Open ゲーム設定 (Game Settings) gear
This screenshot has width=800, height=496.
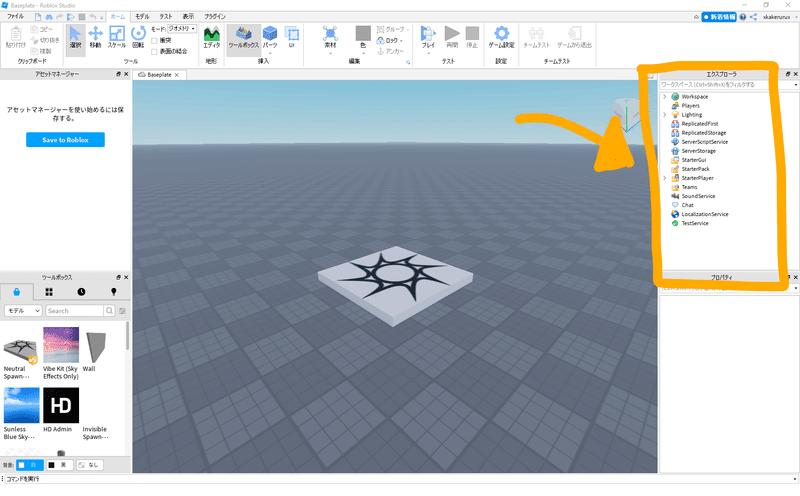502,37
